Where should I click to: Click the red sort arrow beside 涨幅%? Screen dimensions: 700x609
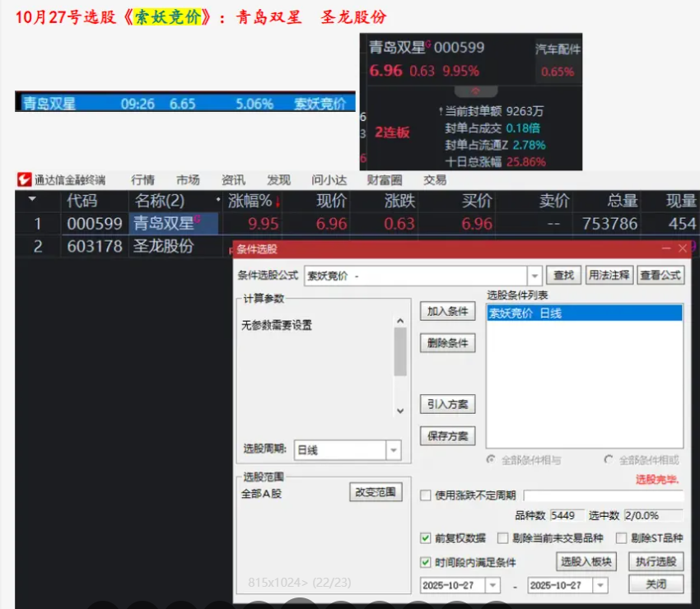278,202
